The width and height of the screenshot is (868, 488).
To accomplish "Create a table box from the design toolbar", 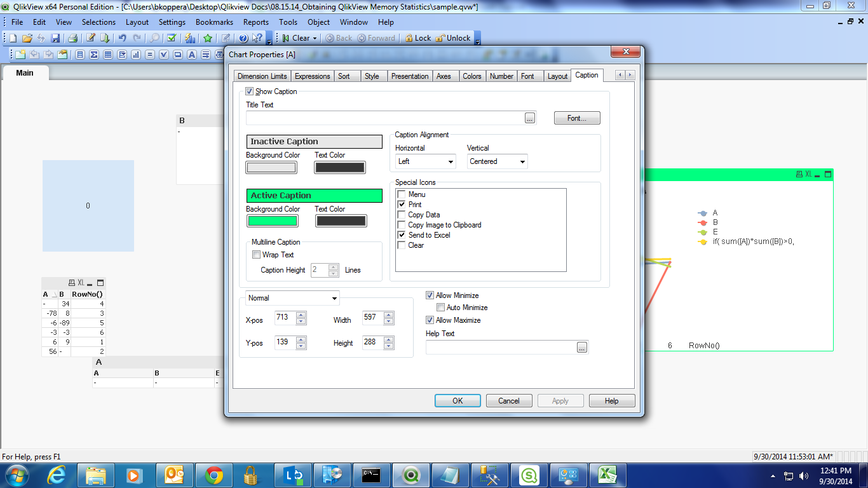I will [108, 55].
